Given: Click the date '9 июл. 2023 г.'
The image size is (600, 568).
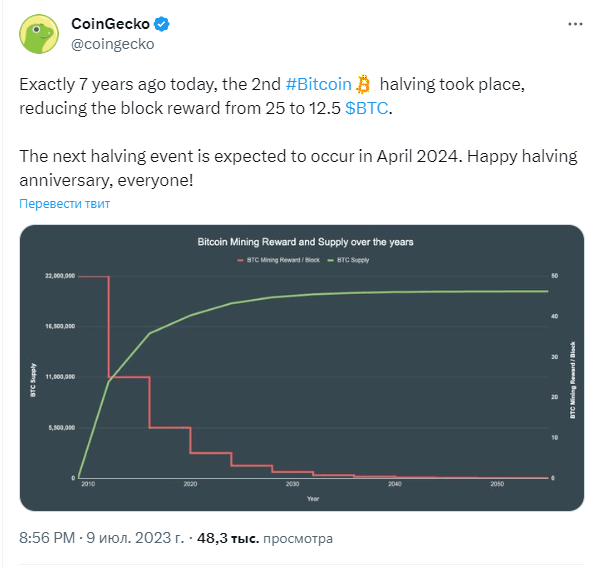Looking at the screenshot, I should click(x=135, y=538).
